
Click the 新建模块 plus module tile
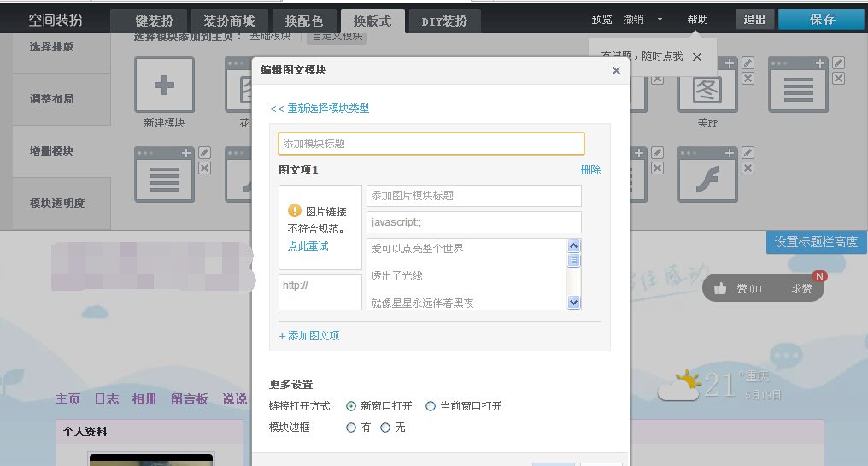(164, 85)
